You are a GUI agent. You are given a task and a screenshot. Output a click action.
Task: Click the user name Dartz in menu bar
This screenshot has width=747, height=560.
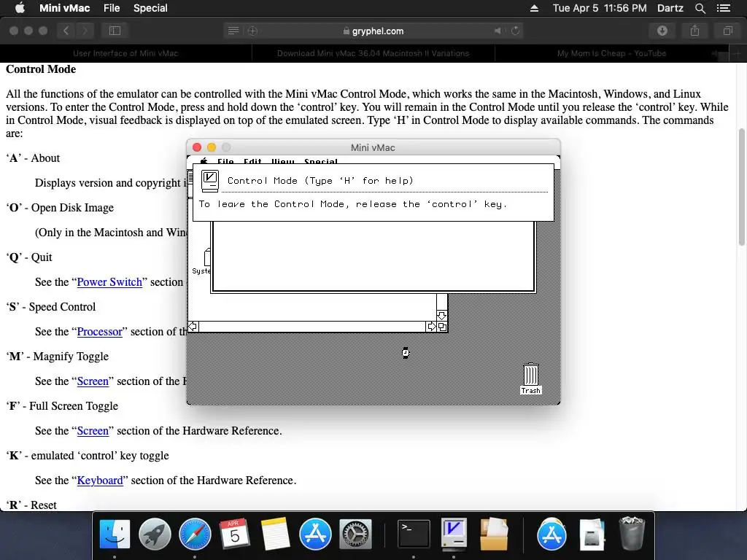[x=670, y=8]
